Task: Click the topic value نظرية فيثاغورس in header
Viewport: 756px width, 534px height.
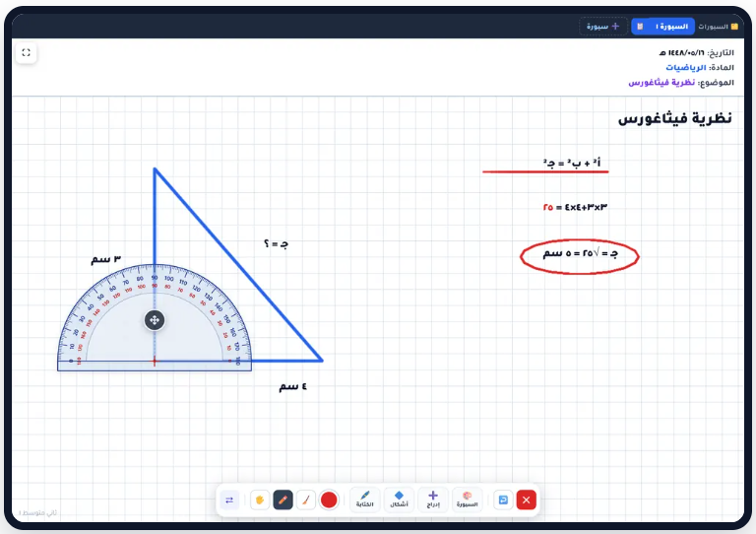Action: (661, 83)
